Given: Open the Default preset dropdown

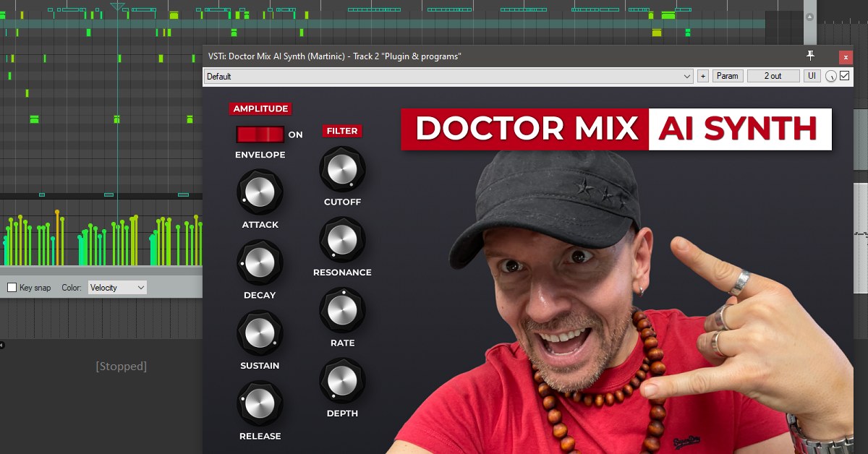Looking at the screenshot, I should point(448,76).
